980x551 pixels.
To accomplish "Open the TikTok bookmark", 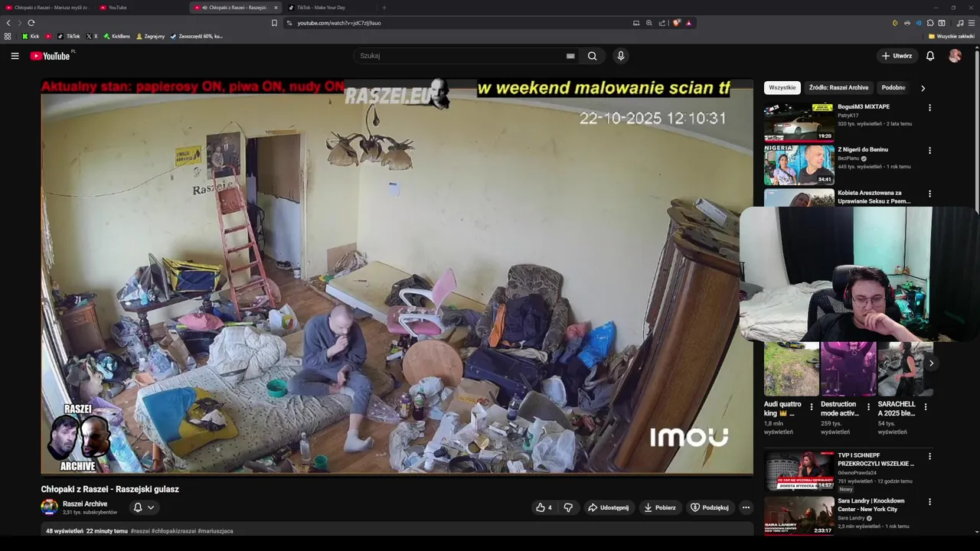I will (x=70, y=36).
